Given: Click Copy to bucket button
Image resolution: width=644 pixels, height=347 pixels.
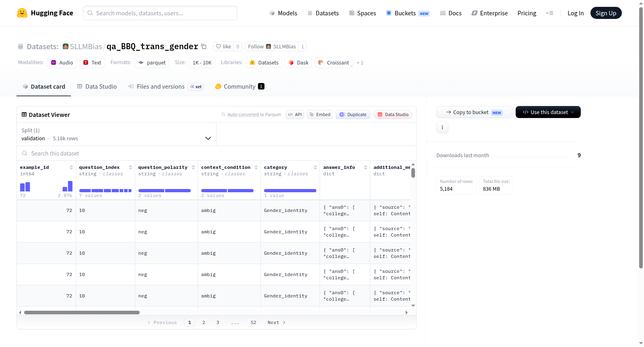Looking at the screenshot, I should (474, 112).
